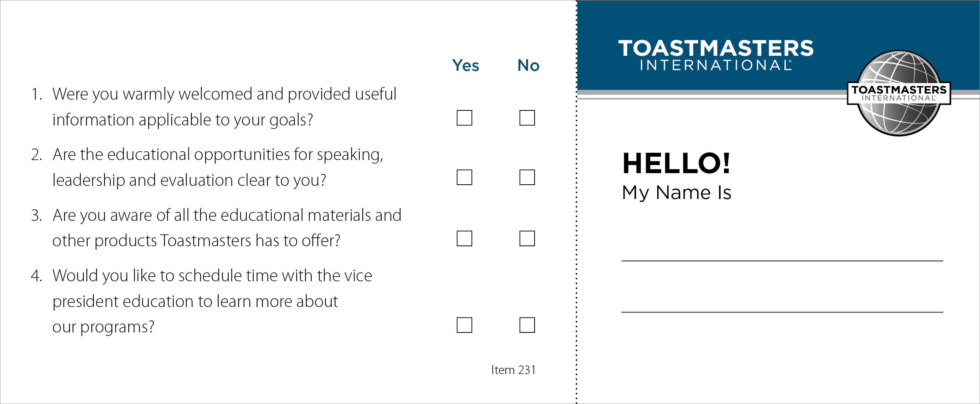980x404 pixels.
Task: Click the second blank name line
Action: pos(782,312)
